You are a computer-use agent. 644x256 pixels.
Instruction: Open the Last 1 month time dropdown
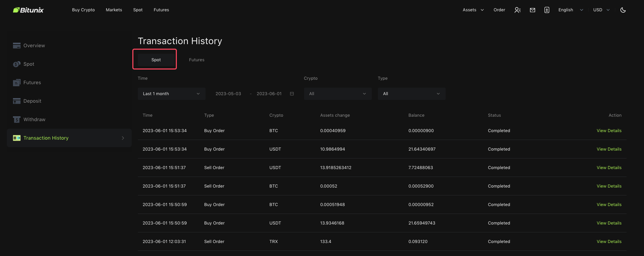(172, 94)
